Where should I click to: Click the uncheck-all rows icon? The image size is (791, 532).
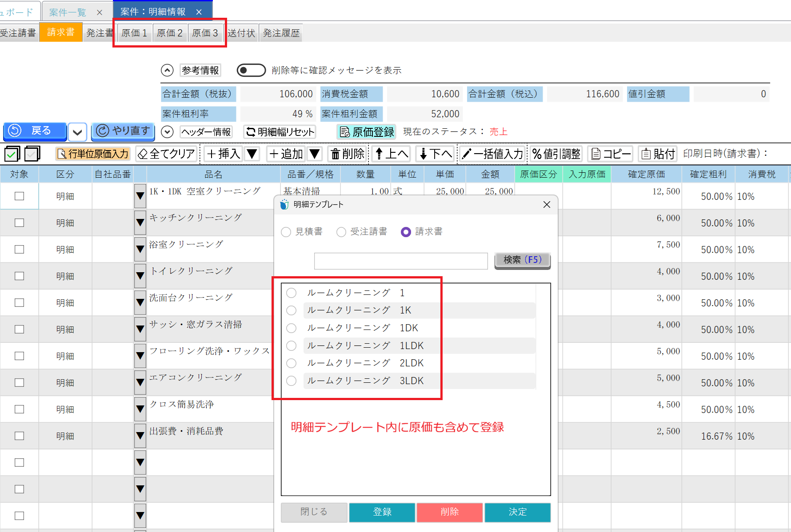point(32,154)
